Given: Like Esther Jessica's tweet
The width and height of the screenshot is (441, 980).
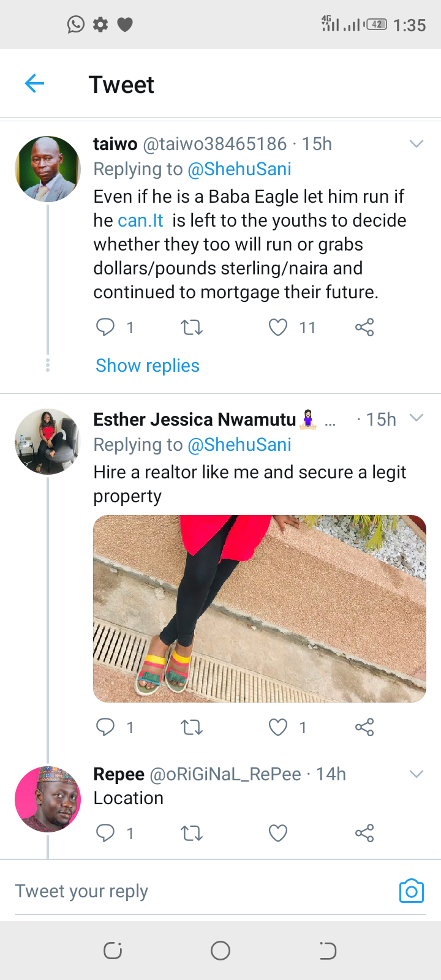Looking at the screenshot, I should coord(278,727).
